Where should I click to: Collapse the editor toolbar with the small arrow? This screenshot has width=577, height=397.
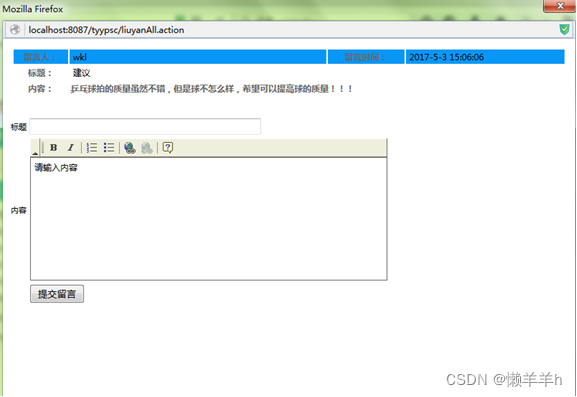pyautogui.click(x=35, y=153)
